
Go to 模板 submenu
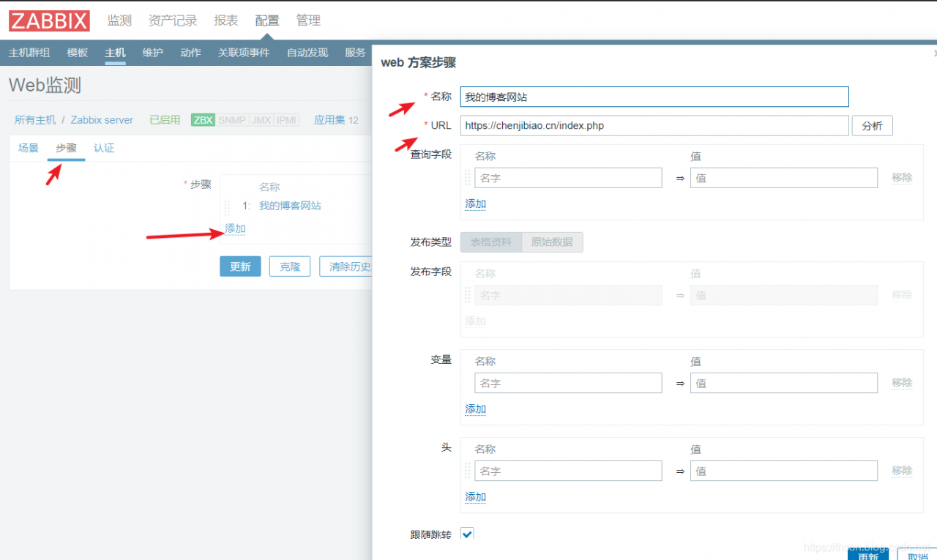78,53
